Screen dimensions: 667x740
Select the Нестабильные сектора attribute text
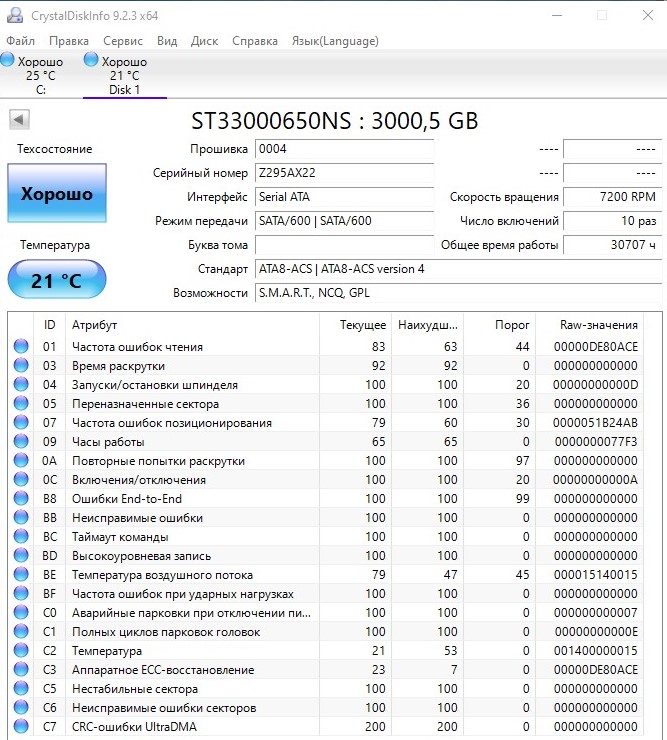(x=135, y=689)
